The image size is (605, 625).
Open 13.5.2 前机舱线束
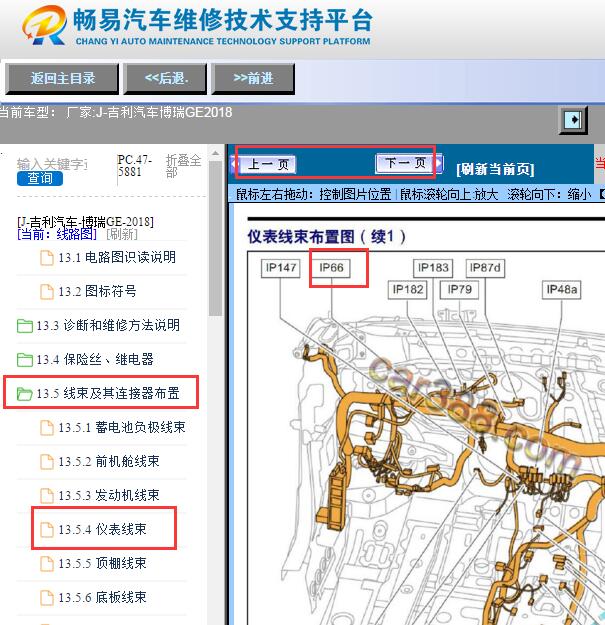(x=109, y=461)
